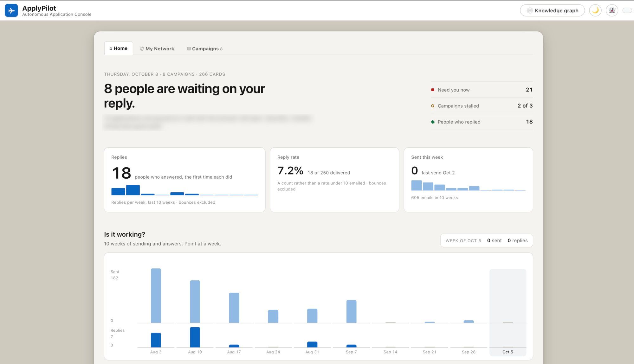634x364 pixels.
Task: Click the "last send Oct 2" text
Action: click(x=438, y=173)
